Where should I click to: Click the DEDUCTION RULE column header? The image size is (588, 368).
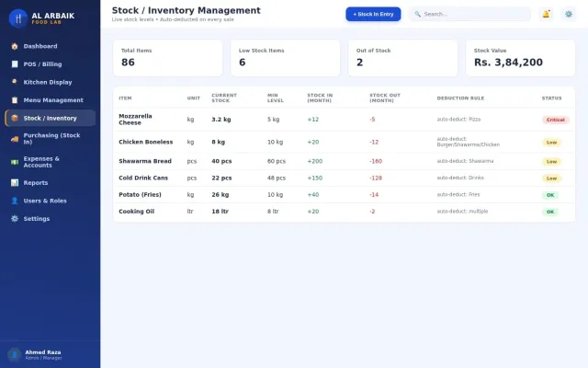click(x=460, y=98)
